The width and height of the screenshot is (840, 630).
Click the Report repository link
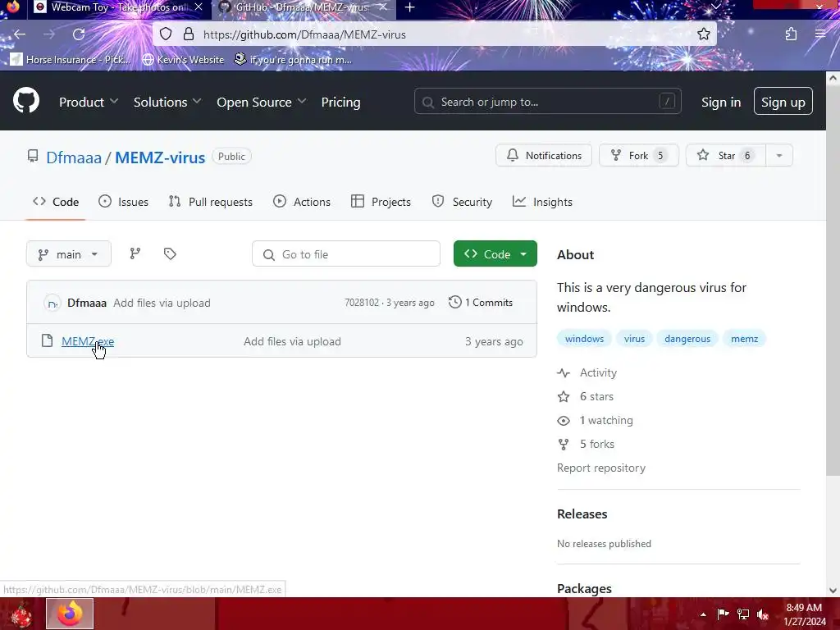(601, 468)
